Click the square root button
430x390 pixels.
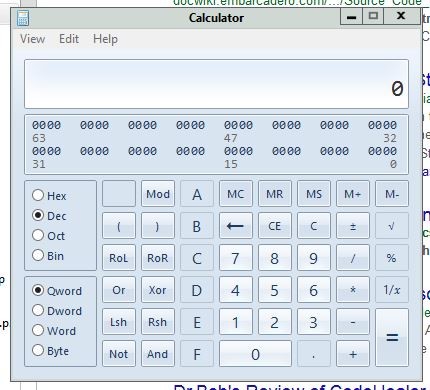[392, 226]
